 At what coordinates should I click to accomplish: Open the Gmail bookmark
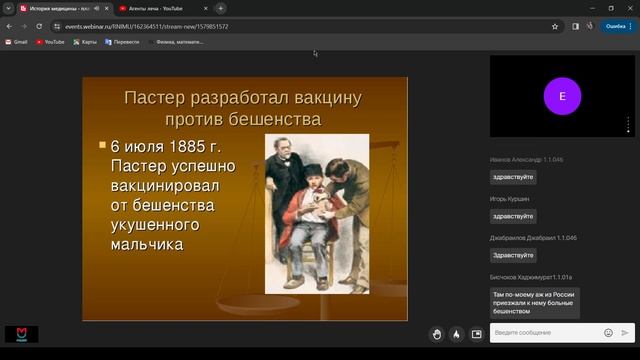[16, 42]
